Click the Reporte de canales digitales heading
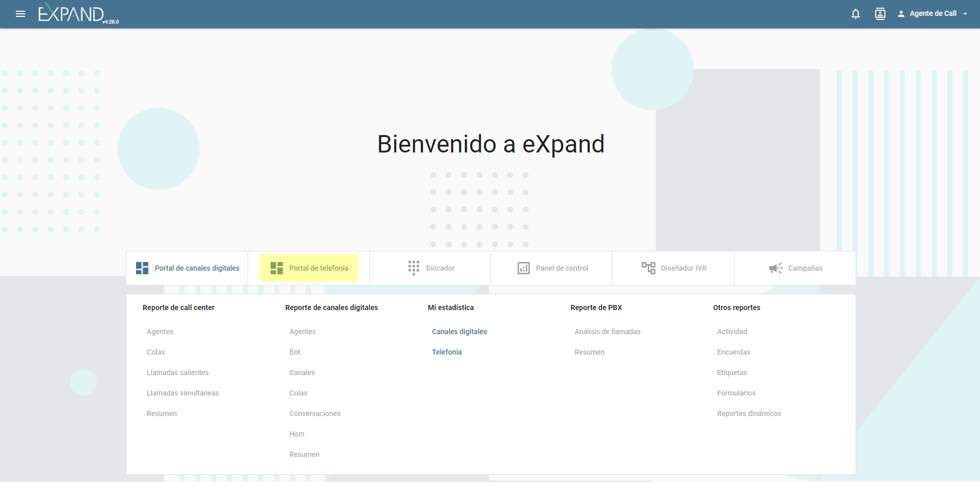The width and height of the screenshot is (980, 482). [x=332, y=308]
